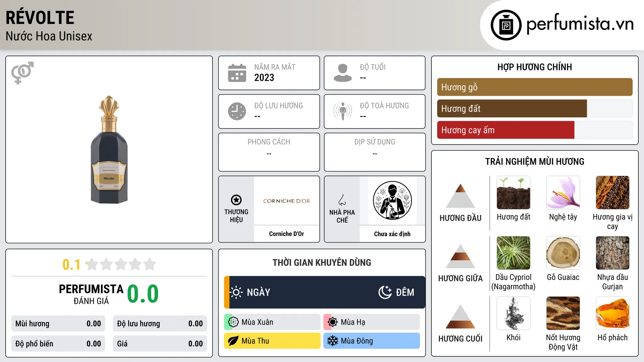The width and height of the screenshot is (644, 362).
Task: Click the Độ phổ biến score row
Action: pyautogui.click(x=58, y=344)
